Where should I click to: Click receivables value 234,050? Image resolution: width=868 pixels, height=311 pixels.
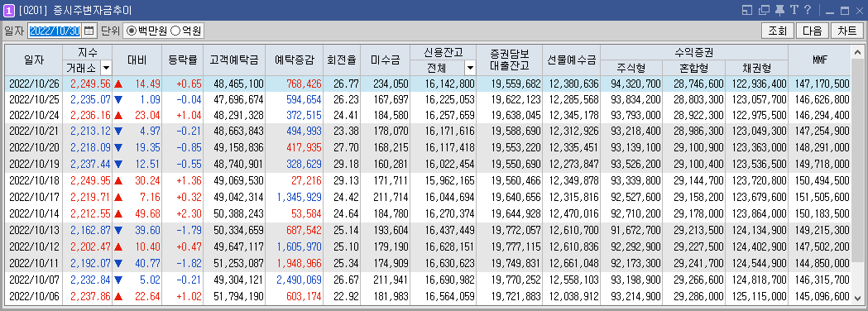click(x=391, y=84)
